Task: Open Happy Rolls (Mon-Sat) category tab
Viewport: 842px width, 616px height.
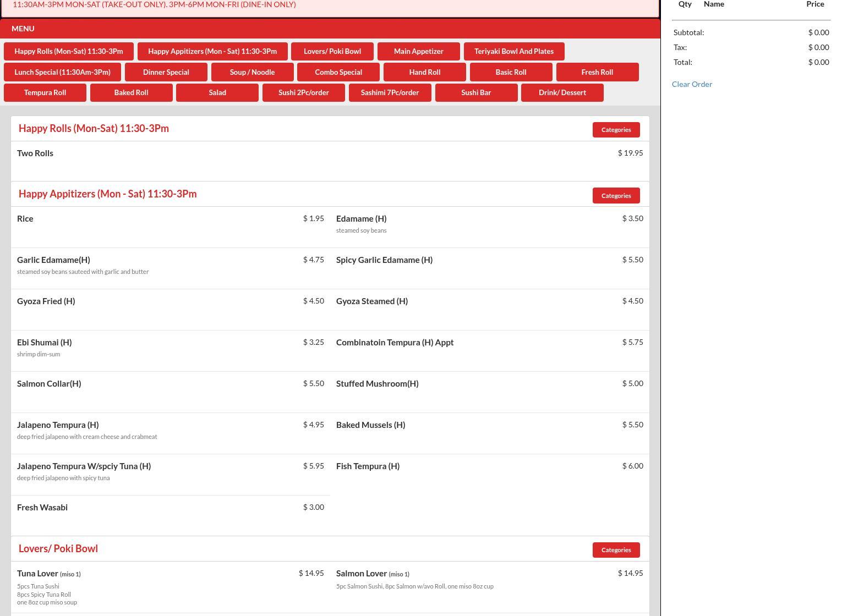Action: (69, 51)
